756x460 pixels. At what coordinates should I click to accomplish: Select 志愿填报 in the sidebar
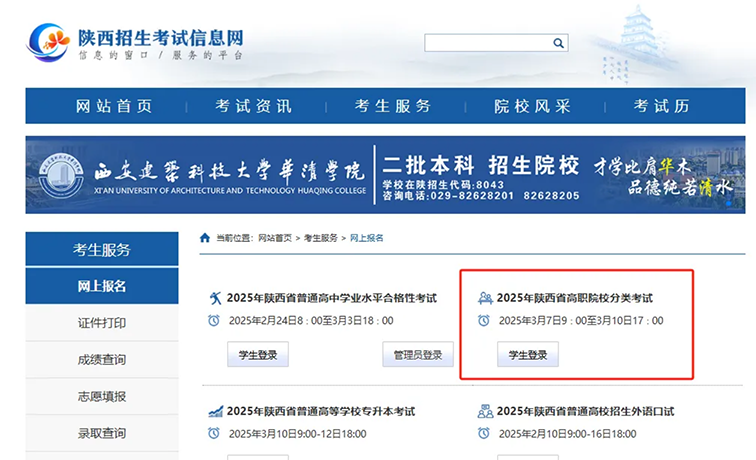pyautogui.click(x=102, y=396)
